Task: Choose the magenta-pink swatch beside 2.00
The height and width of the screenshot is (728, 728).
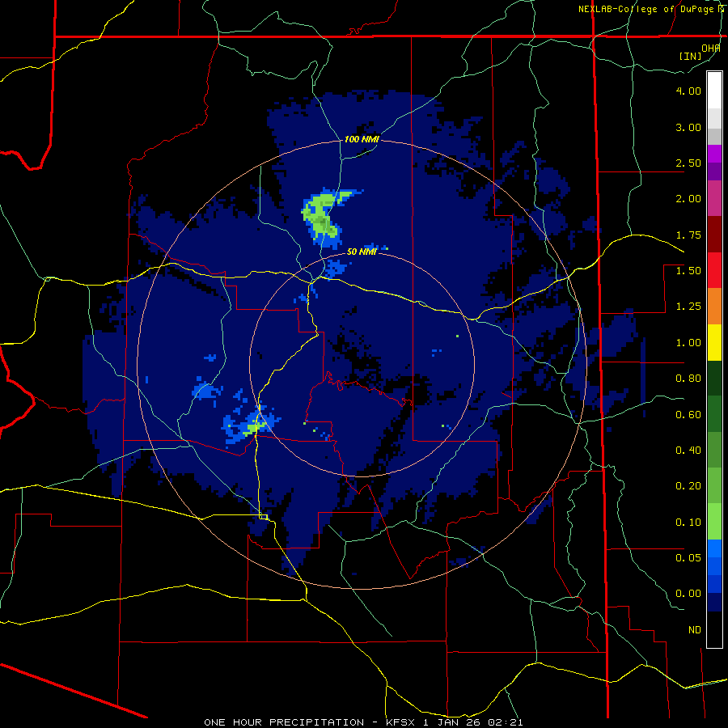Action: coord(714,198)
